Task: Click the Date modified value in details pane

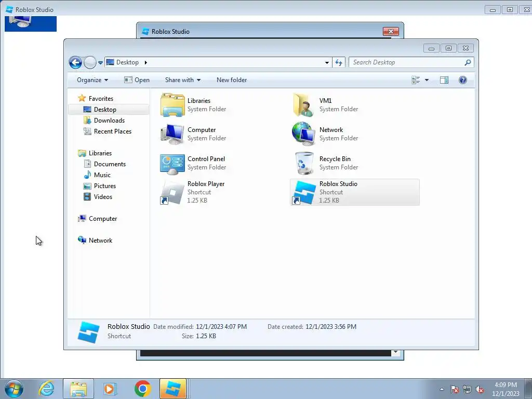Action: click(x=221, y=327)
